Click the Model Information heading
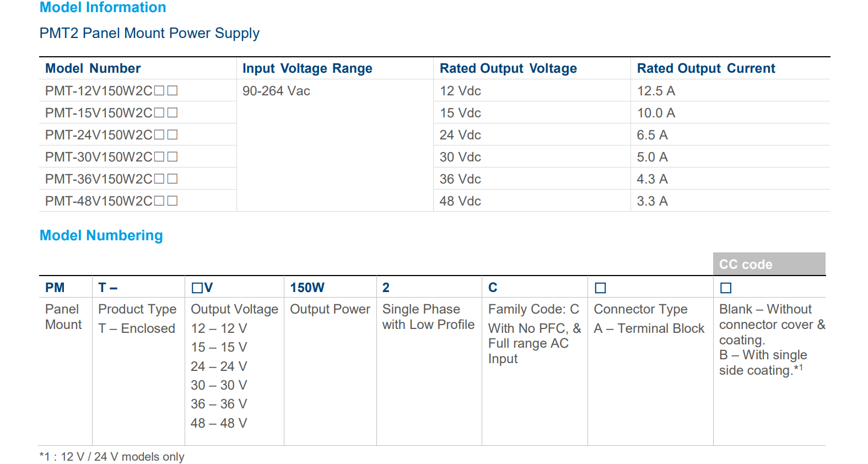This screenshot has width=868, height=464. click(103, 8)
